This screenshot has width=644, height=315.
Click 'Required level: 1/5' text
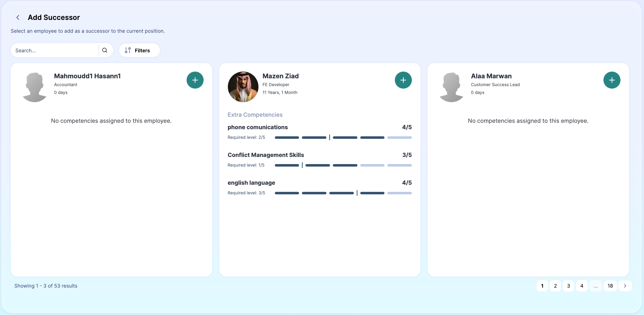coord(246,165)
